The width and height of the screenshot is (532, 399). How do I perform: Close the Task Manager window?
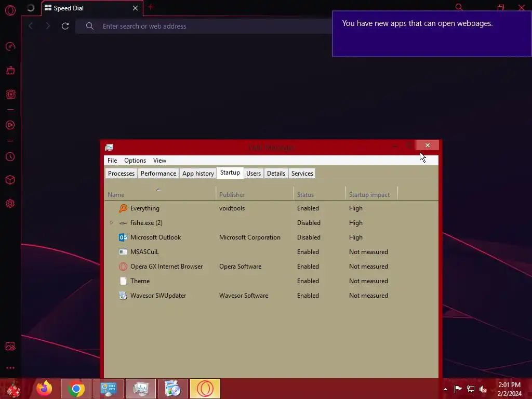[x=428, y=145]
